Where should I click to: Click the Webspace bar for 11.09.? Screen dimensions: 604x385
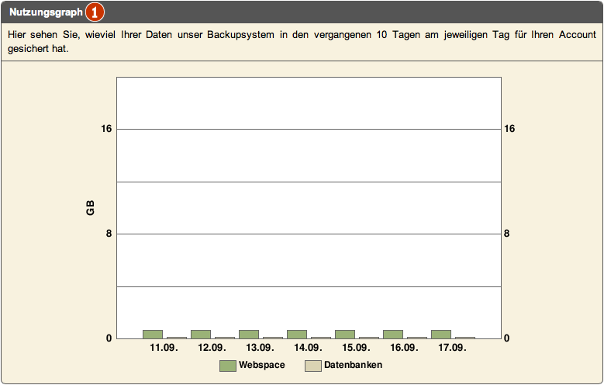click(153, 334)
